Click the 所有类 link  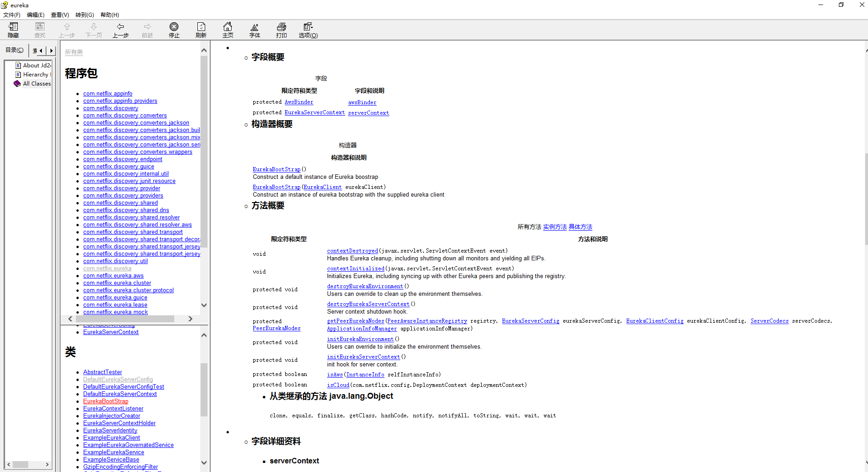[74, 52]
